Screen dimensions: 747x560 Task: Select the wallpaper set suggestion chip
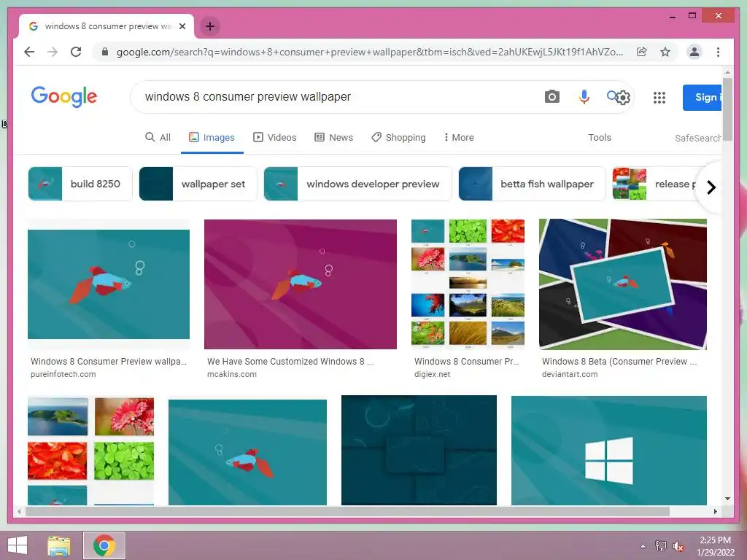click(x=198, y=184)
